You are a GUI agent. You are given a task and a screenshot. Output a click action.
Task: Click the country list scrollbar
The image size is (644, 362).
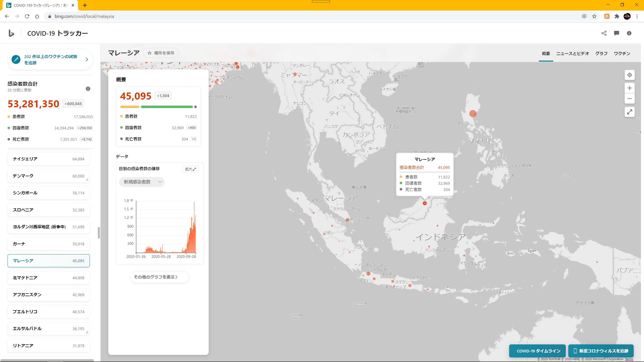tap(99, 233)
